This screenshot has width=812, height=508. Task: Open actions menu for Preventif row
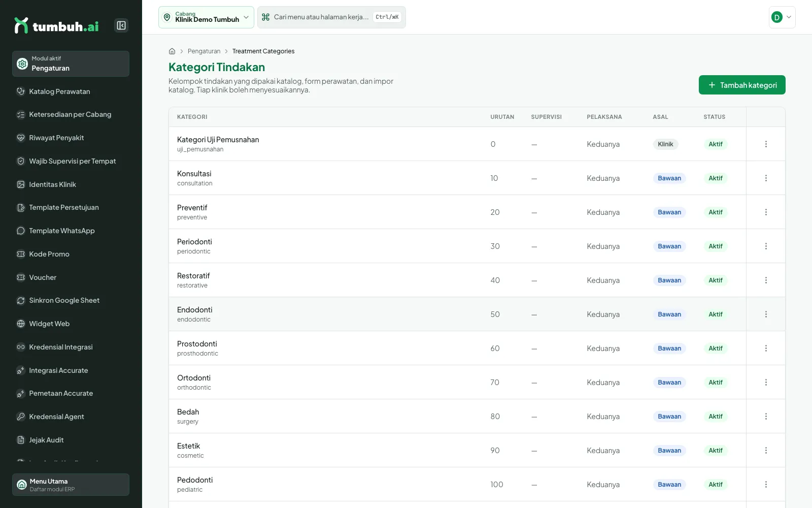[766, 212]
